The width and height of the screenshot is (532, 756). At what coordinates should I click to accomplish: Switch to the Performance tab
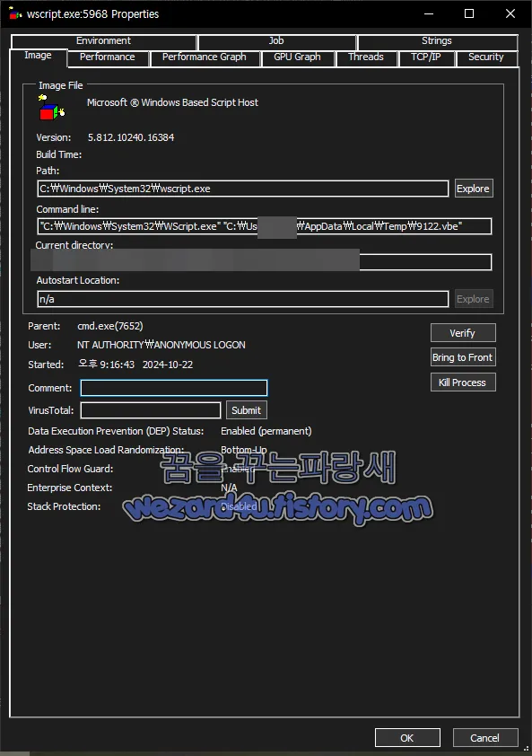(108, 57)
